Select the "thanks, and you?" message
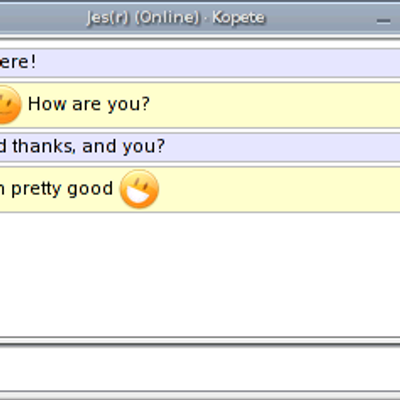This screenshot has height=400, width=400. (x=200, y=147)
